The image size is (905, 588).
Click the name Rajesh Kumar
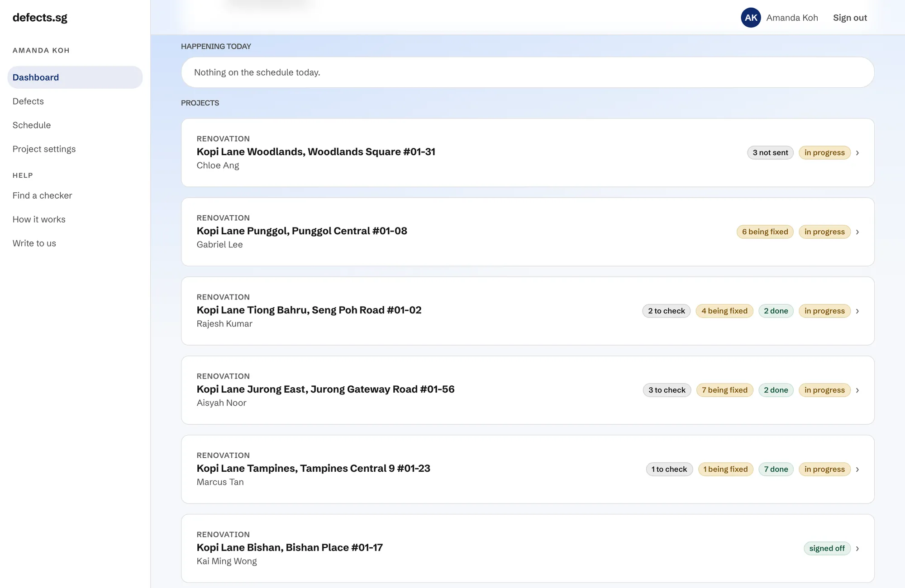pyautogui.click(x=224, y=324)
